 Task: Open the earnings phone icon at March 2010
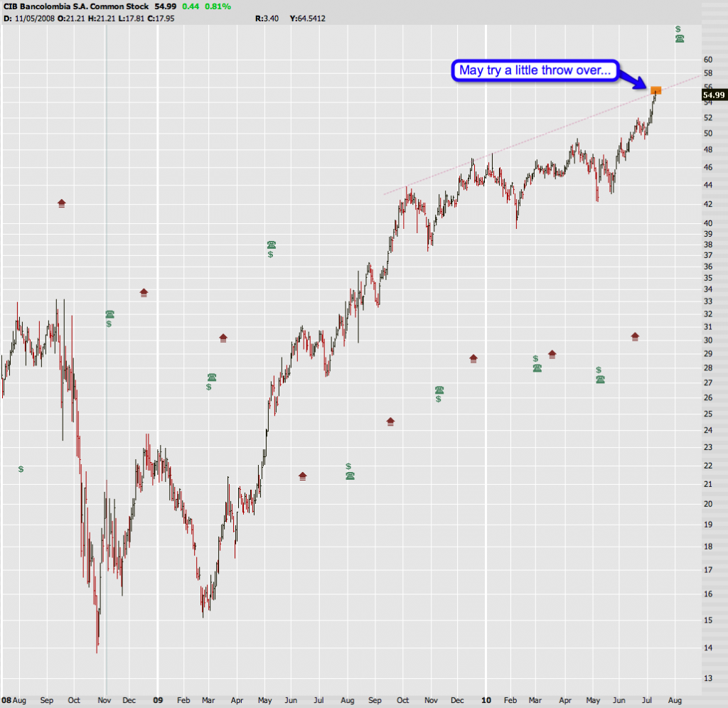click(537, 369)
